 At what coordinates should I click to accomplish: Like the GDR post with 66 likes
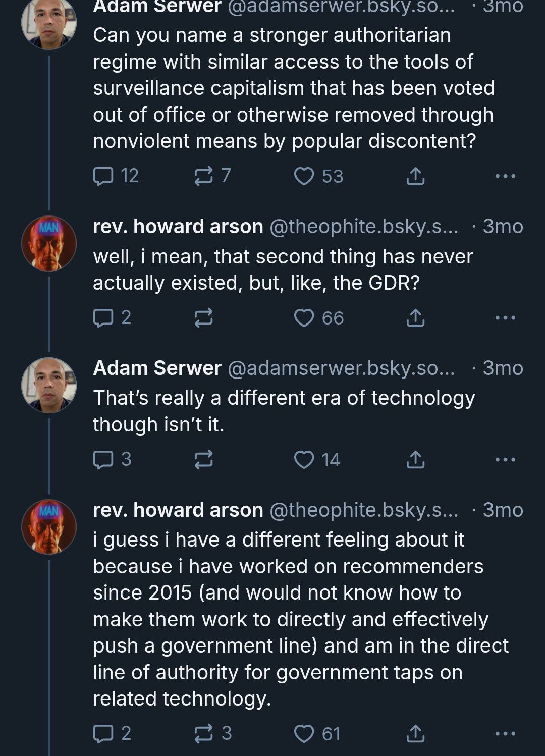(x=304, y=318)
